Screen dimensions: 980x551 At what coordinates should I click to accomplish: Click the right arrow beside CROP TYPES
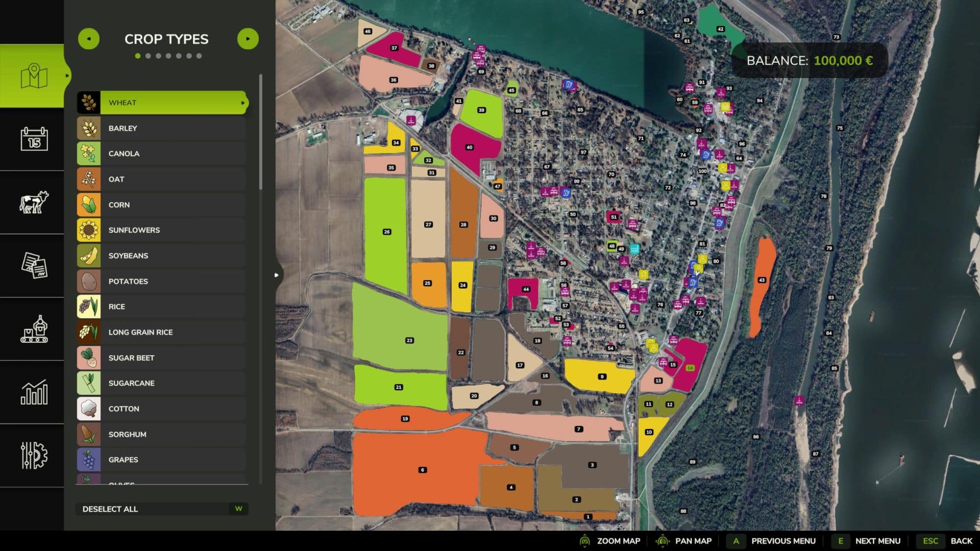point(248,38)
